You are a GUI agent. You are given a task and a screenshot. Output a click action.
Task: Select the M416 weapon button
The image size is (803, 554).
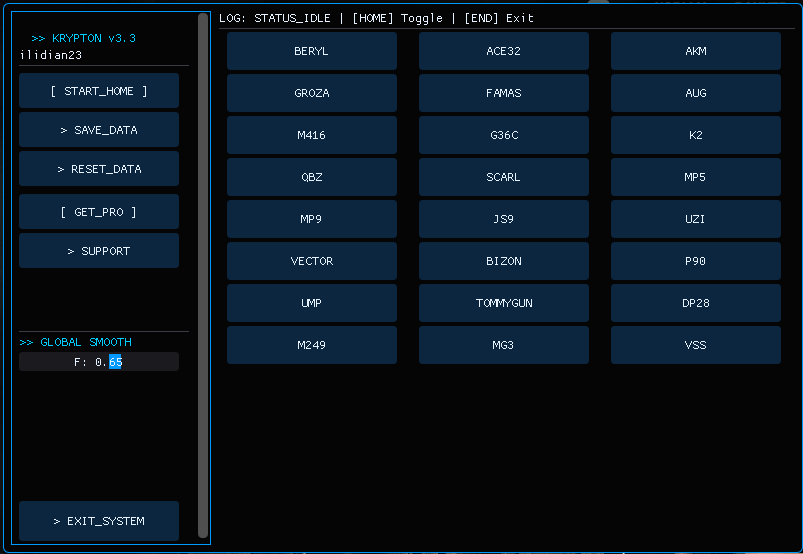(x=311, y=135)
